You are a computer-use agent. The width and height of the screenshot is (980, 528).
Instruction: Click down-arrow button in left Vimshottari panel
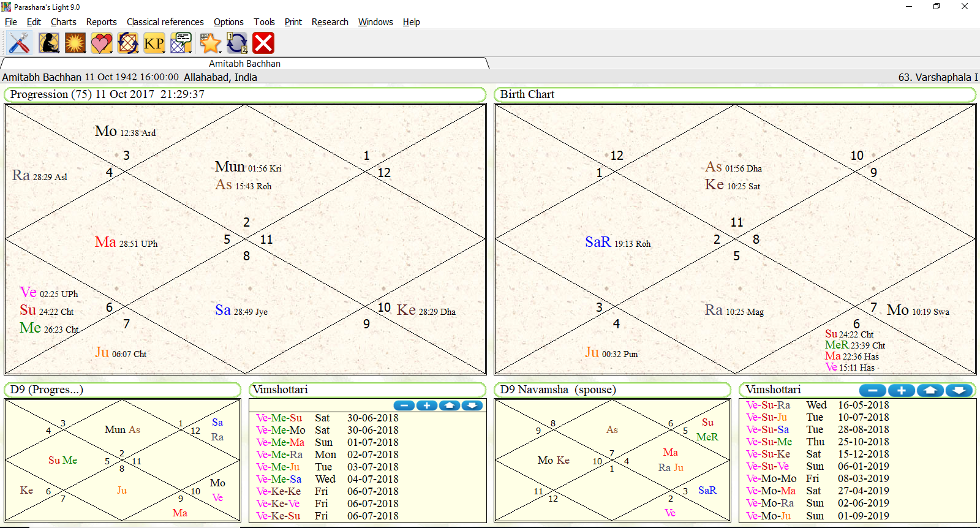click(472, 405)
